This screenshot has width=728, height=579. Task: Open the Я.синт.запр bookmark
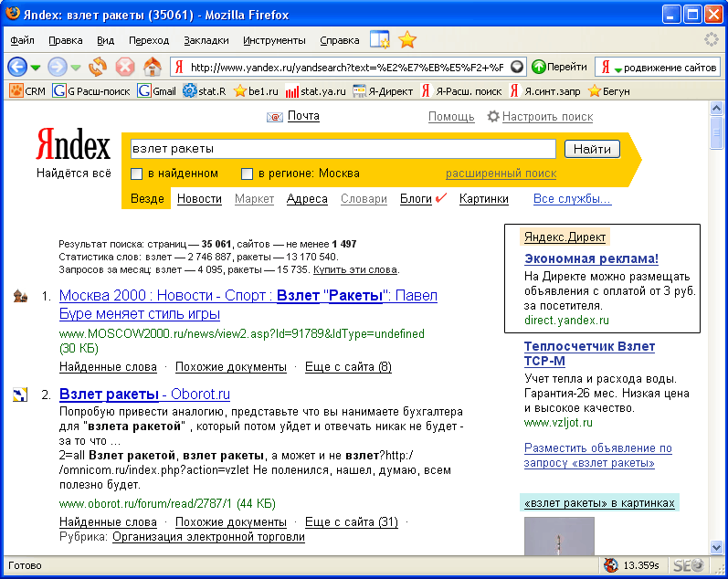point(544,91)
